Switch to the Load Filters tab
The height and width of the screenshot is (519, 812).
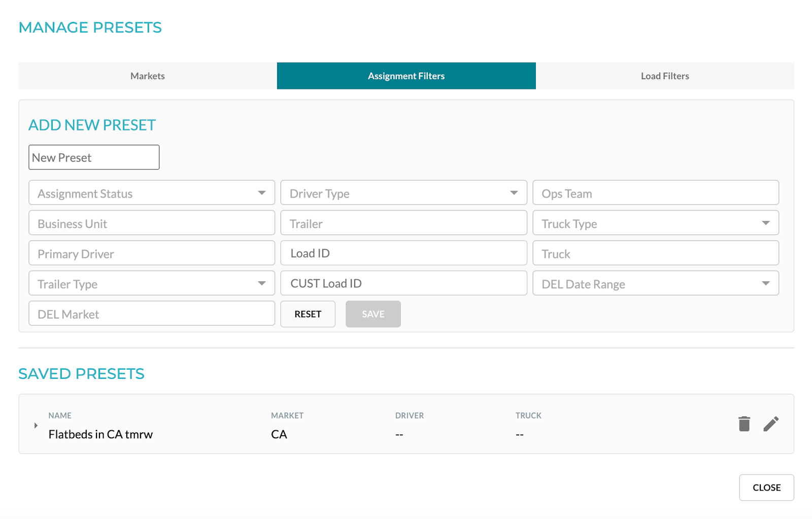coord(664,76)
